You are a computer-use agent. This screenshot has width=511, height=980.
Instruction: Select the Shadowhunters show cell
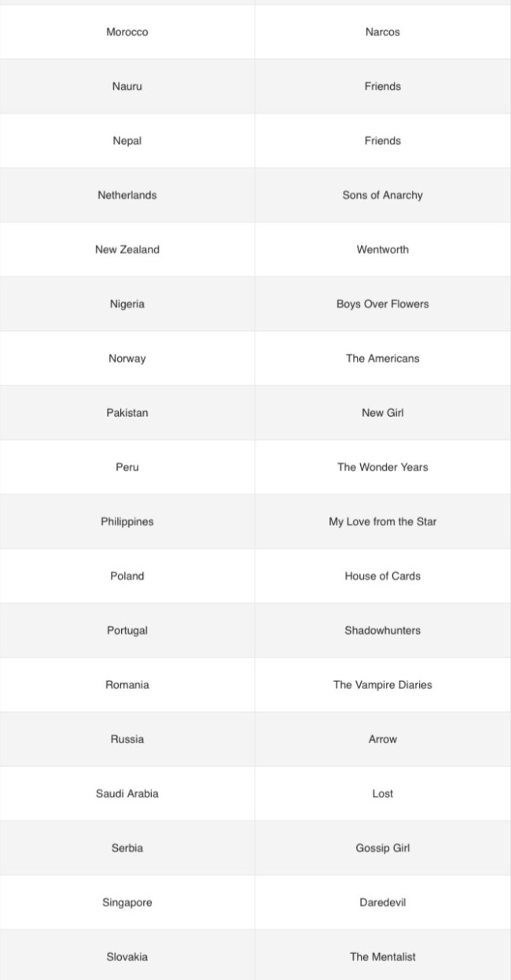pos(382,630)
